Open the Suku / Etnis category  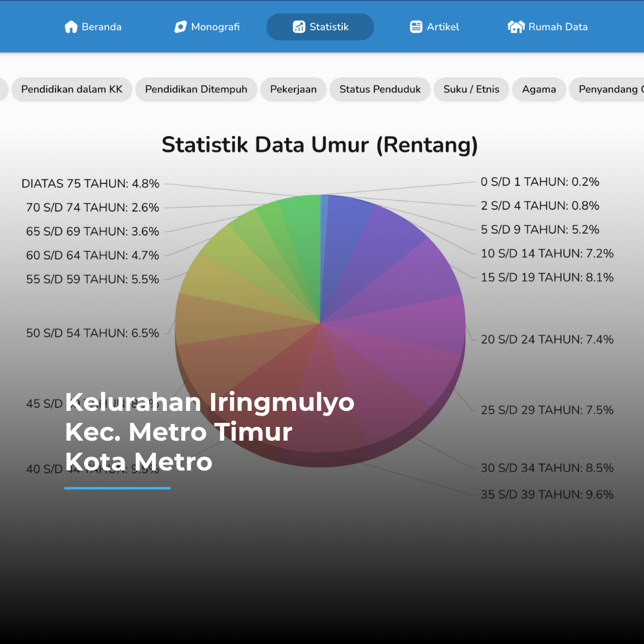coord(472,89)
